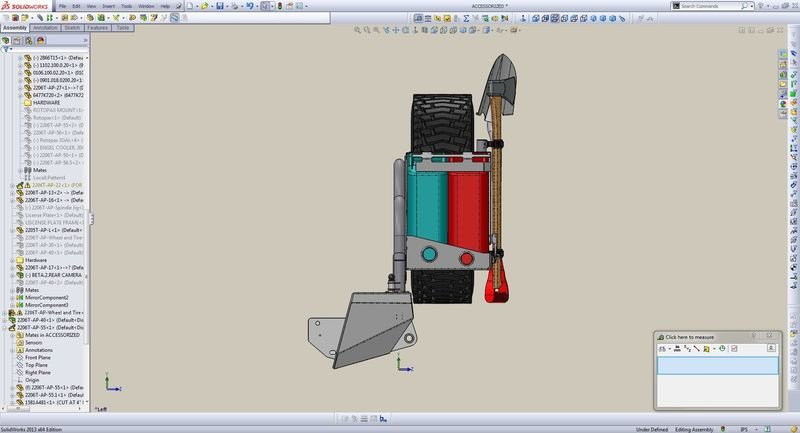Expand the Hardware folder in the tree

pyautogui.click(x=13, y=260)
